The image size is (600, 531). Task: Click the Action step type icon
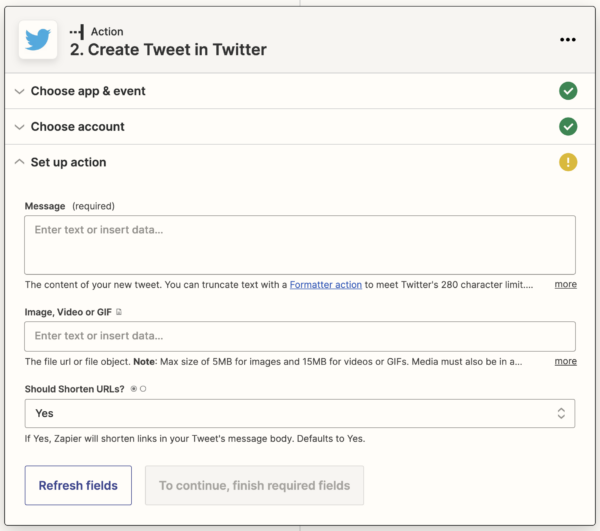pos(77,32)
